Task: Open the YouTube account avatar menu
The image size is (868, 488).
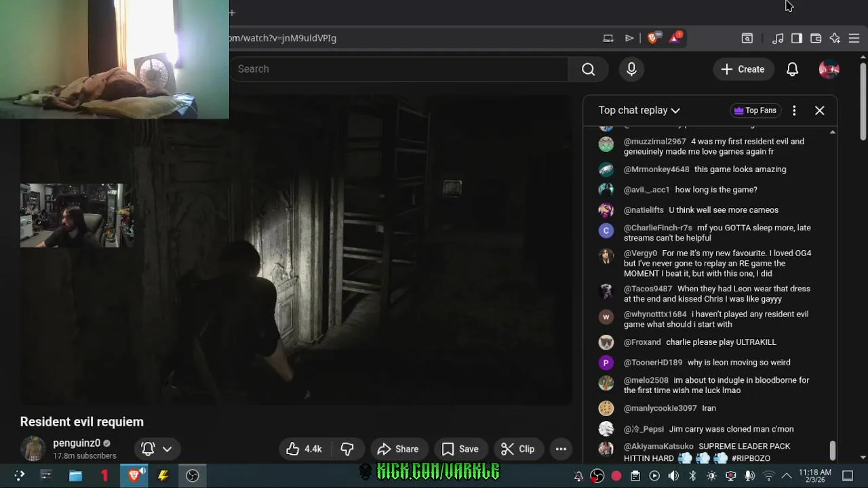Action: tap(829, 69)
